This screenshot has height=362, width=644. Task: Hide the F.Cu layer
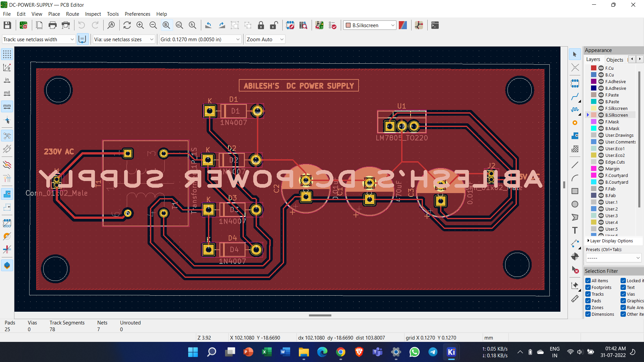coord(600,68)
